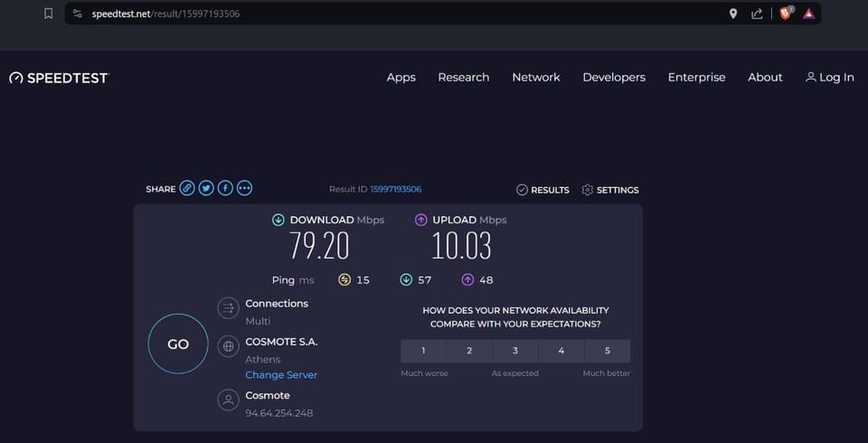Click the Change Server link
Screen dimensions: 868x443
(281, 375)
